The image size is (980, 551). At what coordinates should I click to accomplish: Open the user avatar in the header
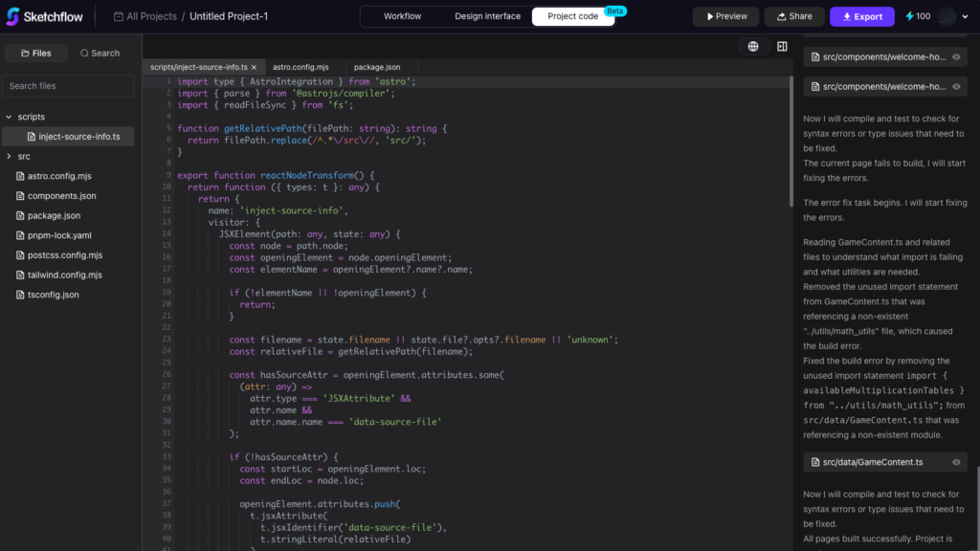(x=947, y=16)
